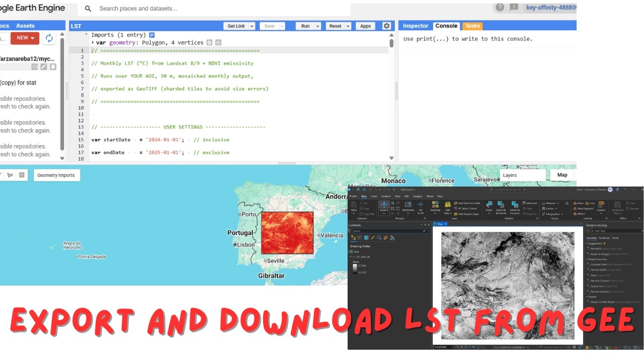The image size is (644, 362).
Task: Click the Run button
Action: 305,26
